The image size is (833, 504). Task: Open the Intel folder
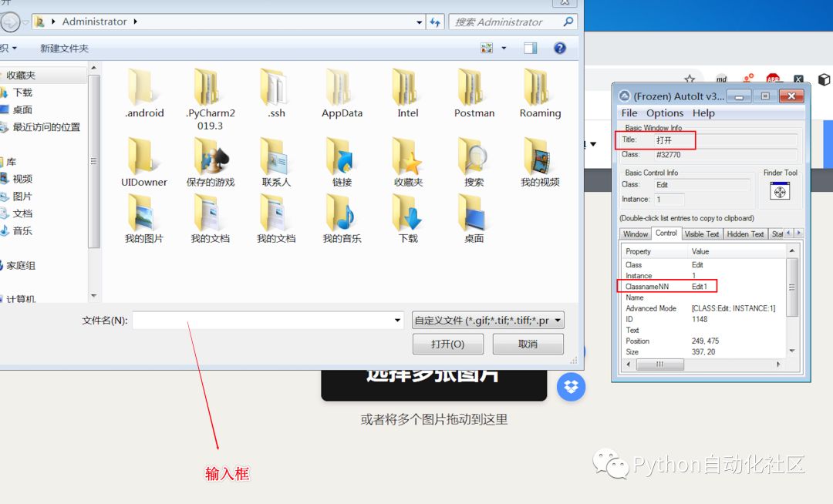(407, 92)
